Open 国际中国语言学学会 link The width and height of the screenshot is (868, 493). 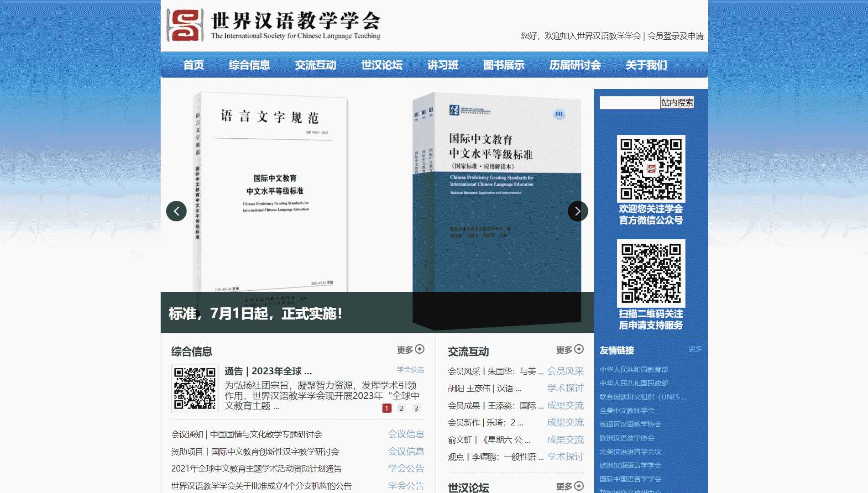630,479
